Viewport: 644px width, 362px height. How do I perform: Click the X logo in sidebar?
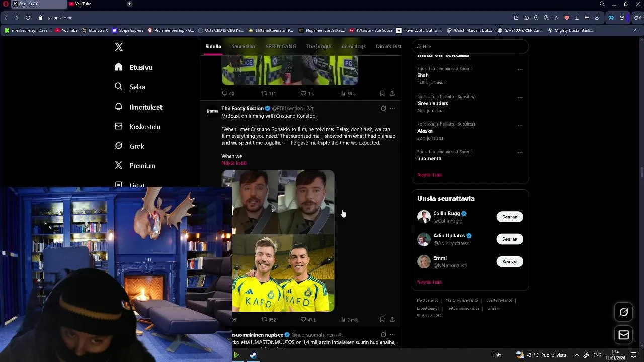pyautogui.click(x=119, y=47)
